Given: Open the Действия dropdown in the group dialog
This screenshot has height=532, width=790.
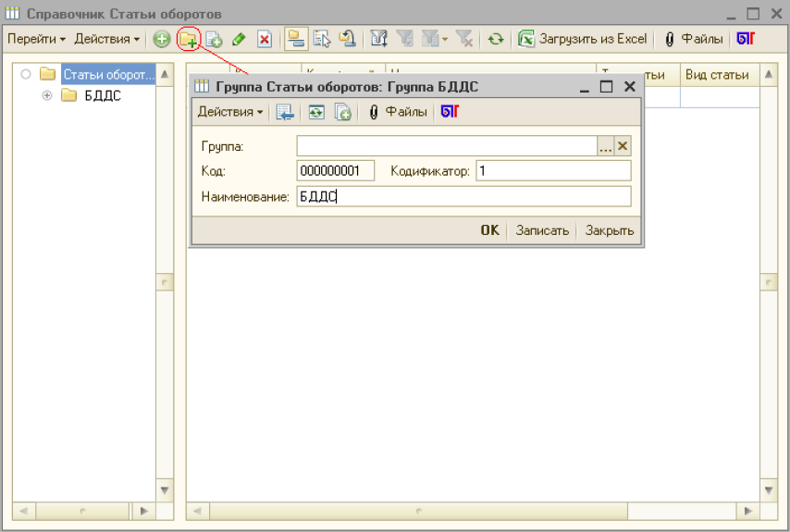Looking at the screenshot, I should click(230, 112).
